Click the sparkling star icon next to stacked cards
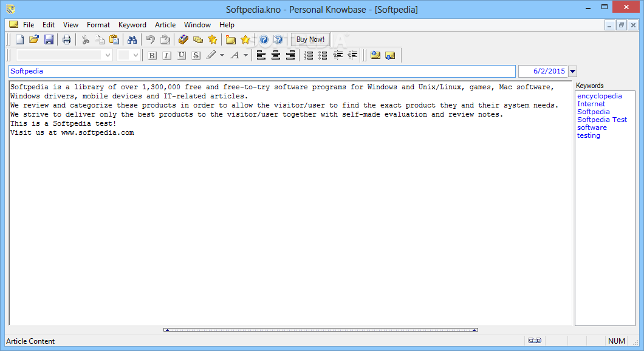 coord(213,39)
